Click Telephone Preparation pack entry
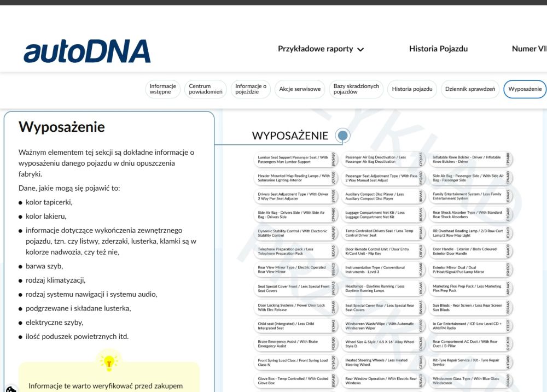Image resolution: width=547 pixels, height=392 pixels. [x=295, y=251]
